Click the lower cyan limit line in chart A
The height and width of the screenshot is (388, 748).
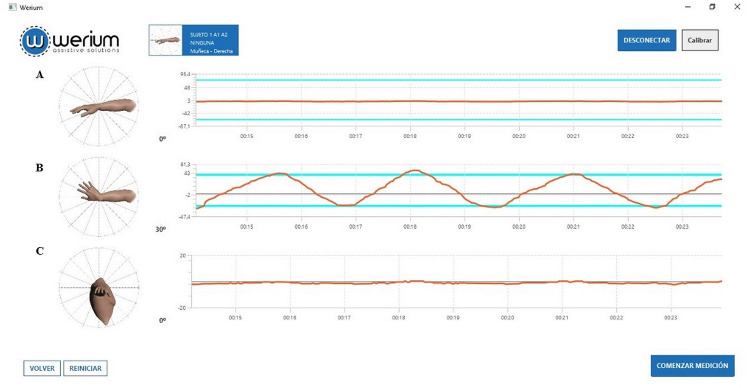458,120
